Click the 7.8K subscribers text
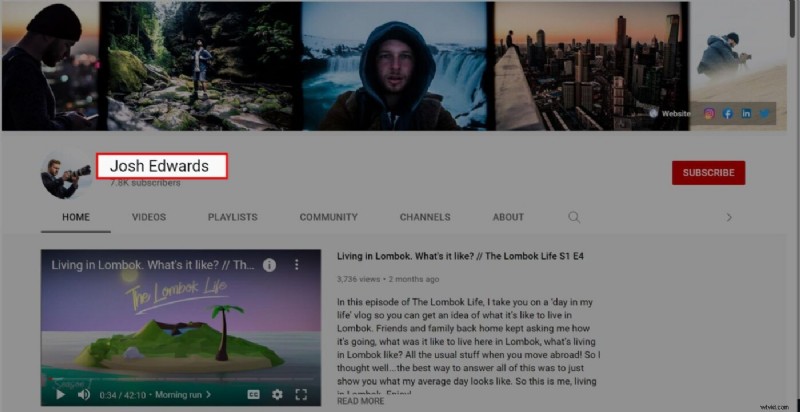Viewport: 800px width, 412px height. [x=145, y=183]
